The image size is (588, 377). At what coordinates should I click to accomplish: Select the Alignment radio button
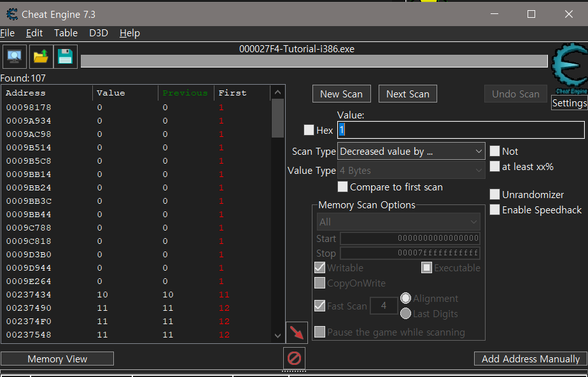405,299
